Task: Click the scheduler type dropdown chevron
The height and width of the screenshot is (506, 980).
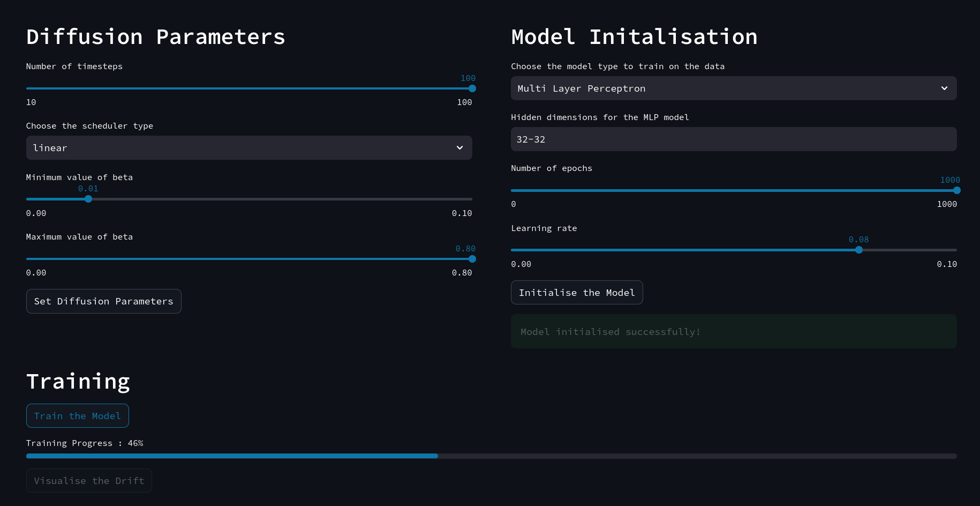Action: coord(459,148)
